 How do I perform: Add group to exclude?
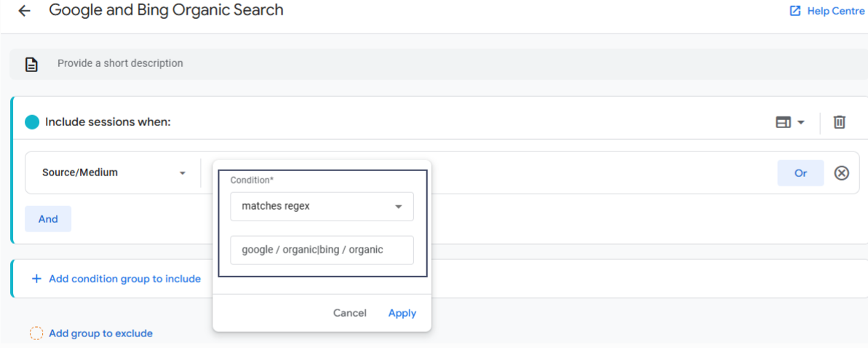[100, 333]
